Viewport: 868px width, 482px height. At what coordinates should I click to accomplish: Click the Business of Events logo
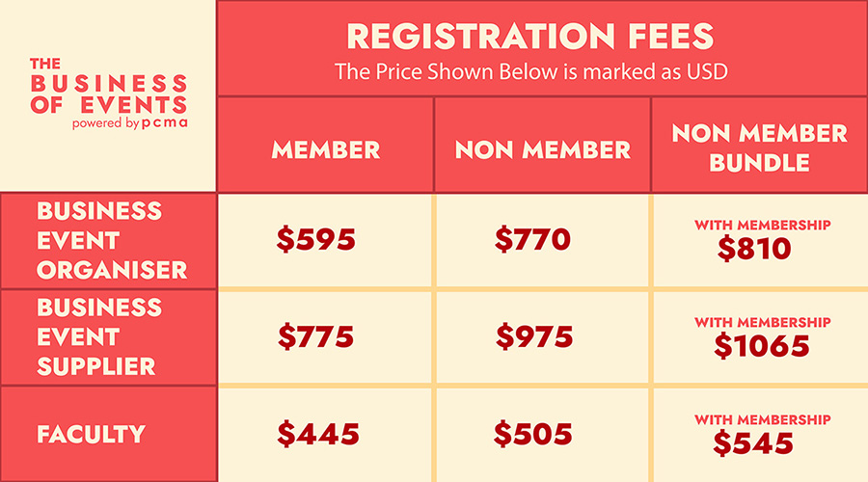point(108,93)
